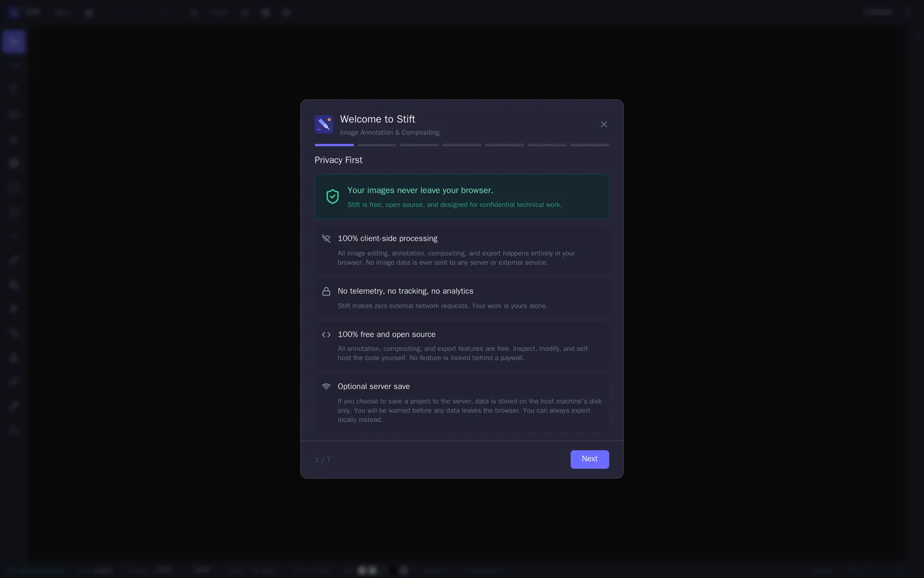Close the Welcome to Stift dialog
The width and height of the screenshot is (924, 578).
604,124
